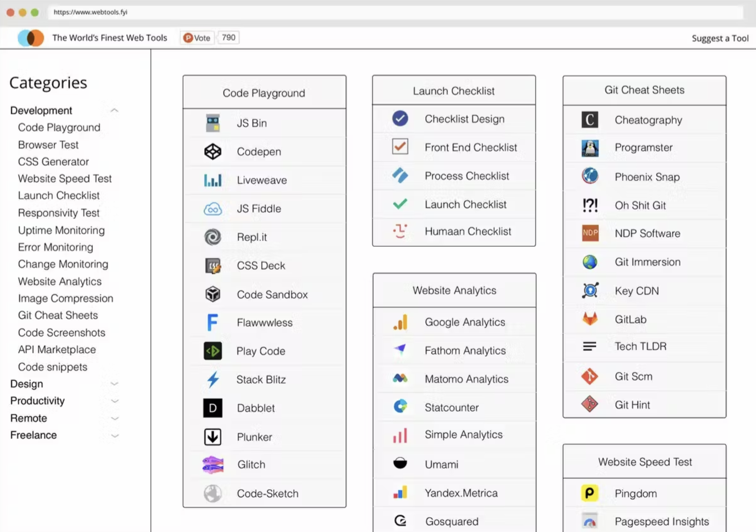Screen dimensions: 756x532
Task: Click the site logo in header
Action: point(31,37)
